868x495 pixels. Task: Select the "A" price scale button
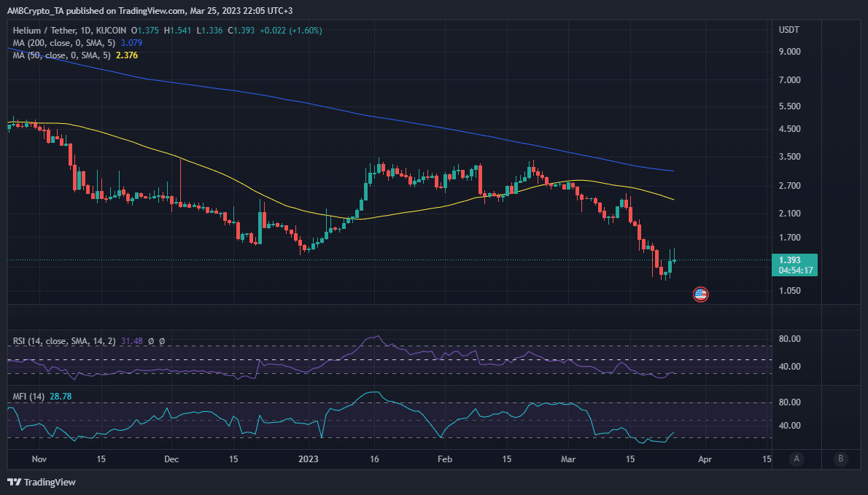coord(797,459)
